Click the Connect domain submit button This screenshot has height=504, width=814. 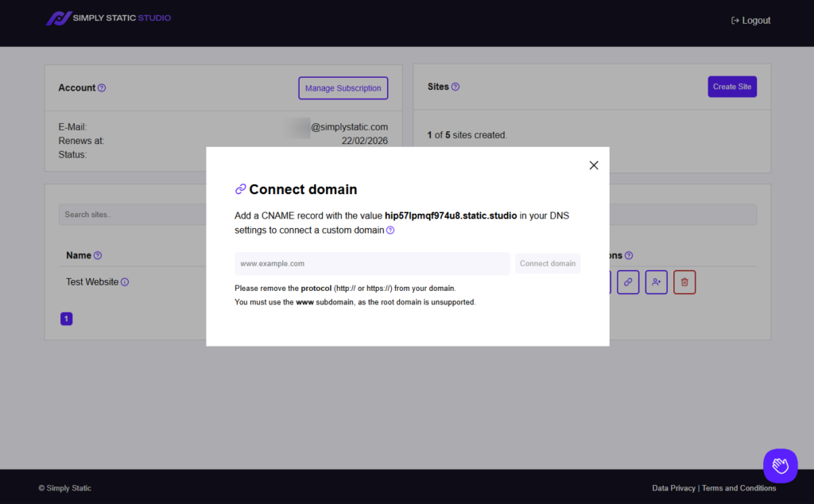(x=548, y=264)
